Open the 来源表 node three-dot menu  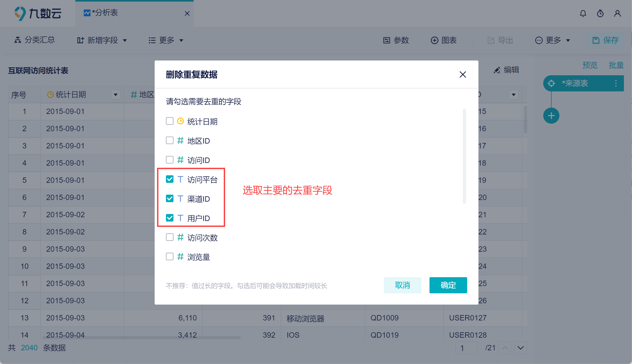(616, 83)
